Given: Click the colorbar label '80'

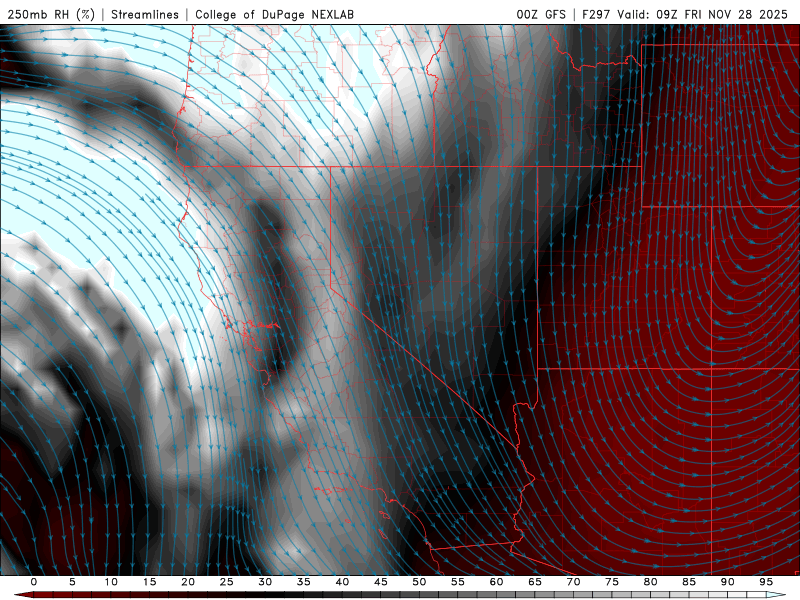Looking at the screenshot, I should [650, 582].
